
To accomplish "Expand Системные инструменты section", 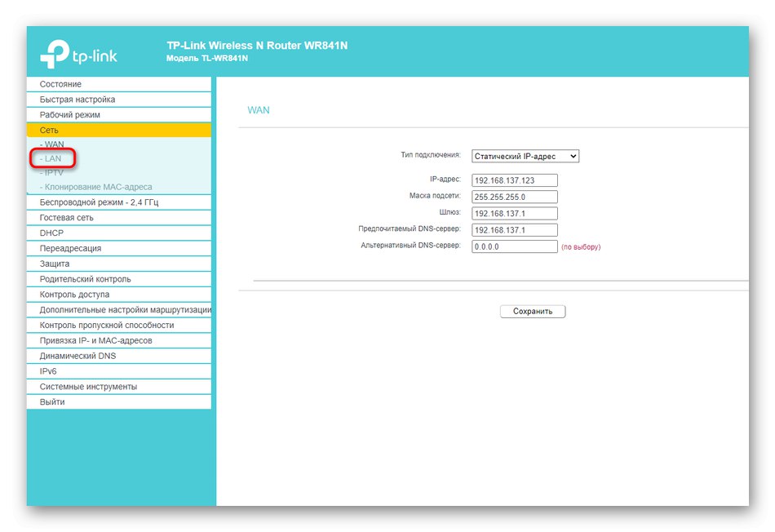I will point(118,386).
